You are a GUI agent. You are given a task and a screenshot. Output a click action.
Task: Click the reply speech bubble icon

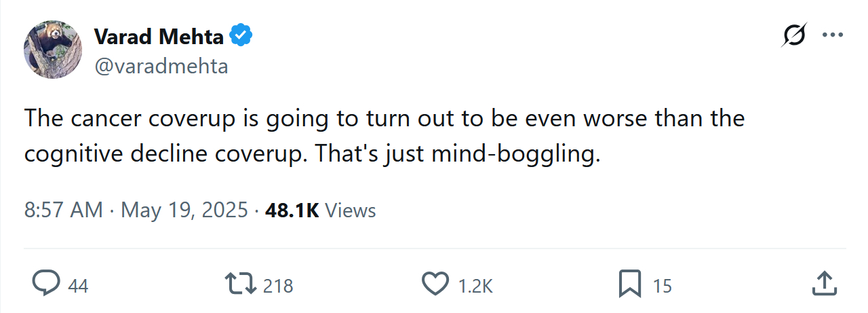coord(46,284)
